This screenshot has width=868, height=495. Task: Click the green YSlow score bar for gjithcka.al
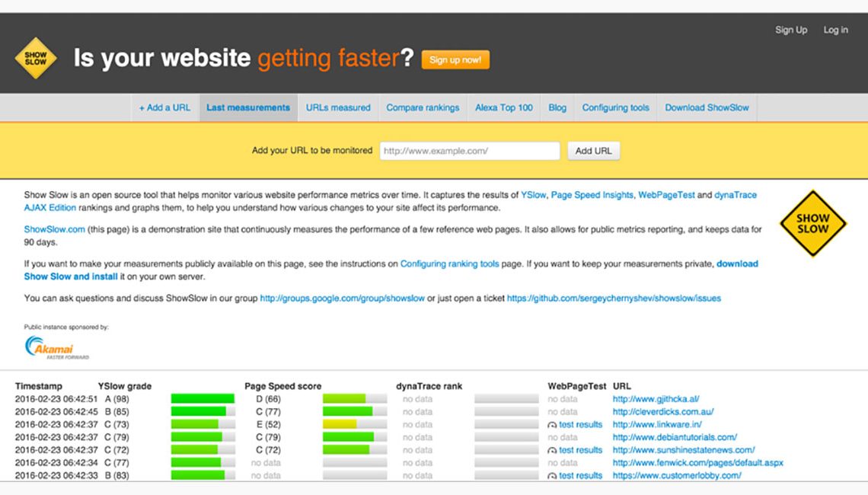point(202,398)
